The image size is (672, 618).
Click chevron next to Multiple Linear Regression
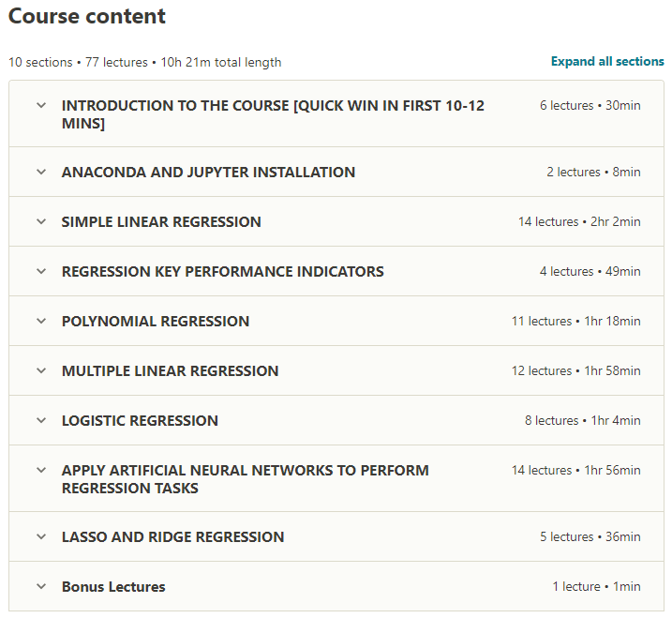pos(41,370)
